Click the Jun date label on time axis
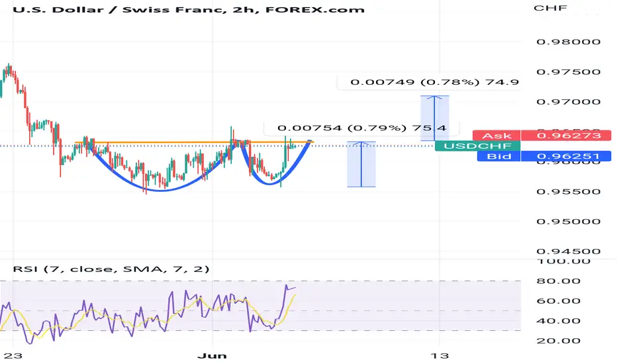The width and height of the screenshot is (617, 364). [212, 356]
